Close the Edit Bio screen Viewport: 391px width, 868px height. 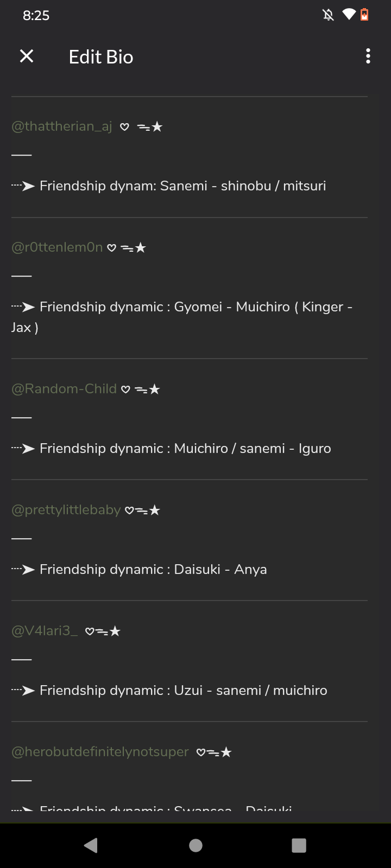[x=27, y=56]
